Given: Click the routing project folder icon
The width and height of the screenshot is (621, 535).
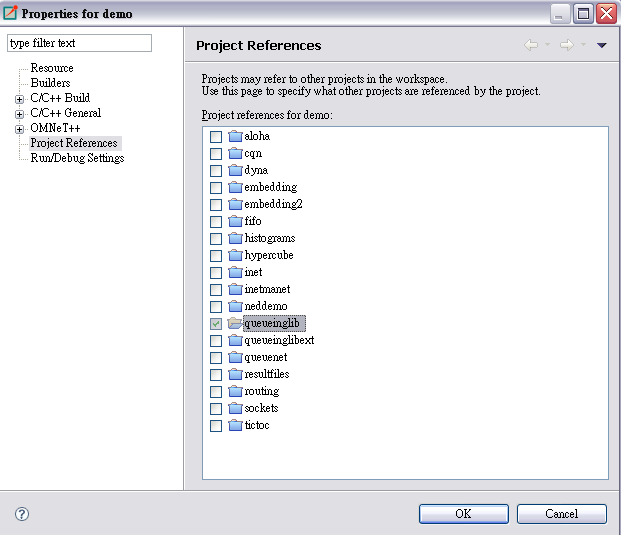Looking at the screenshot, I should pos(235,391).
